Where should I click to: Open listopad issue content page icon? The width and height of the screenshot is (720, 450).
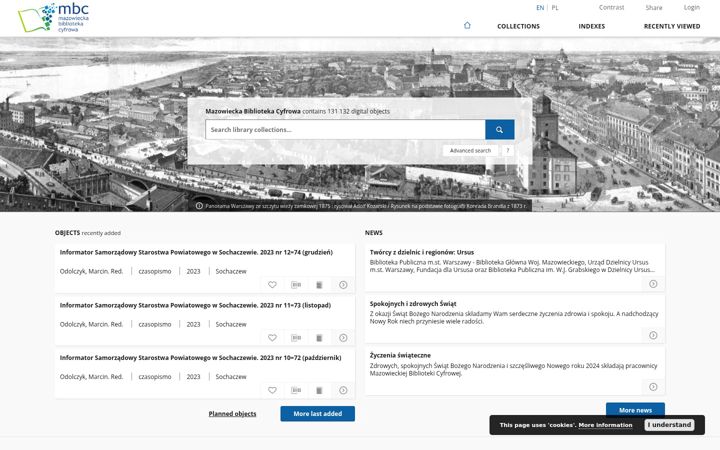point(319,338)
